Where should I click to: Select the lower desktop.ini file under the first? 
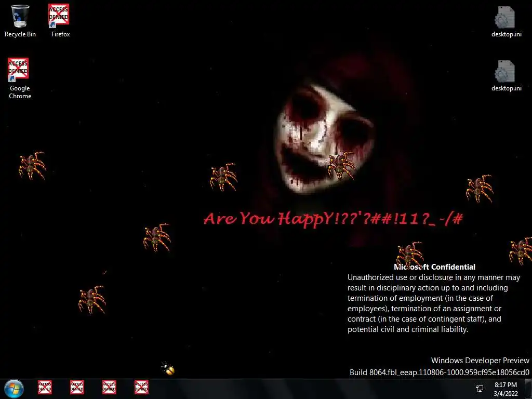pos(506,76)
